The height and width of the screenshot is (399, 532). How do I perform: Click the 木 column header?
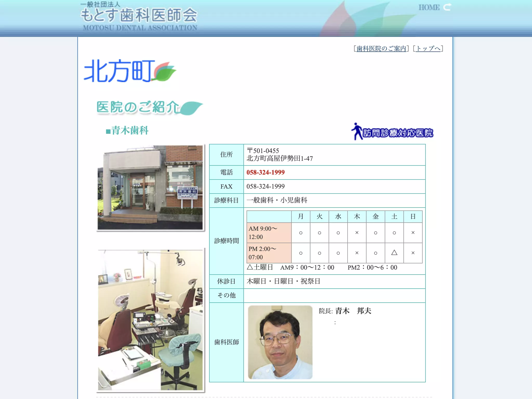coord(357,217)
